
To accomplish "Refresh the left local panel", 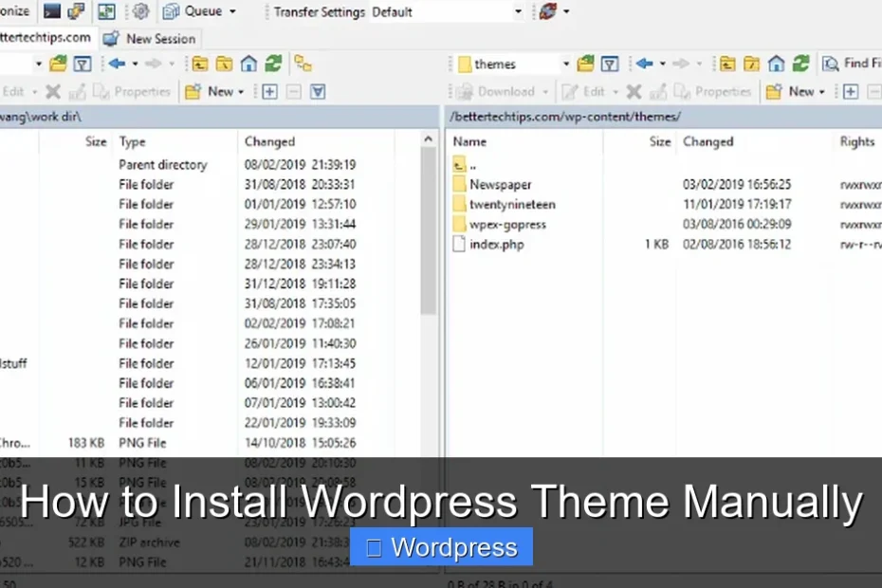I will pos(273,64).
